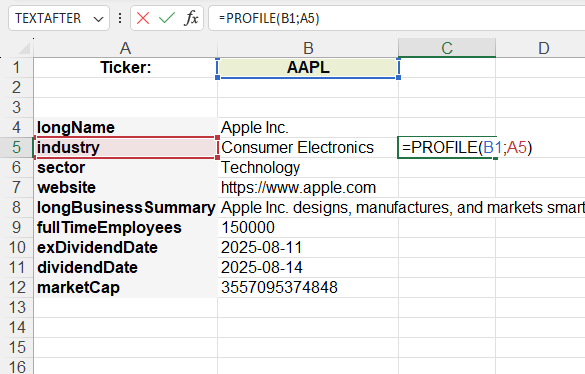Click the Technology cell
This screenshot has width=585, height=374.
(308, 167)
